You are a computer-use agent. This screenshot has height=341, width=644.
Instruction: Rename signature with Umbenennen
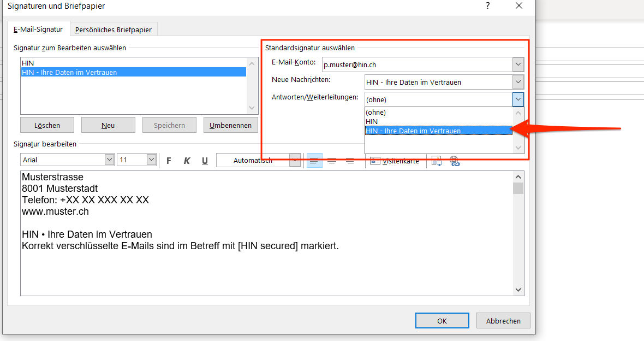(230, 125)
